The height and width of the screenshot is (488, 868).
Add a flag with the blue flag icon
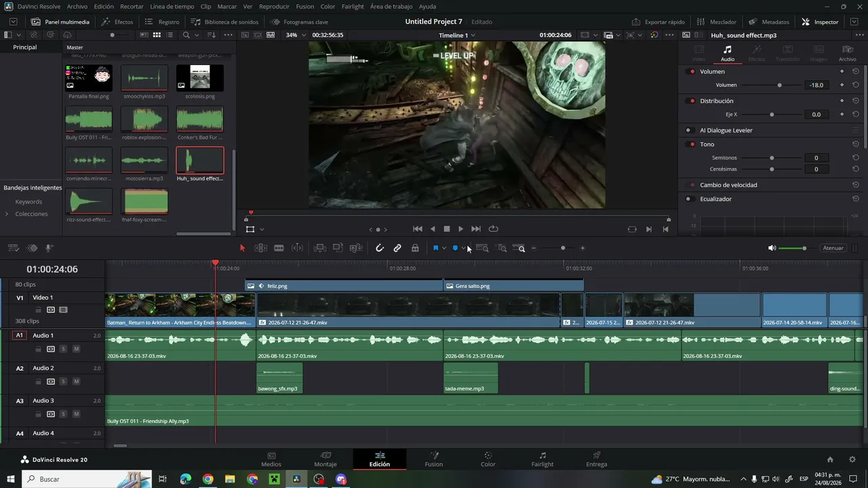pos(435,248)
